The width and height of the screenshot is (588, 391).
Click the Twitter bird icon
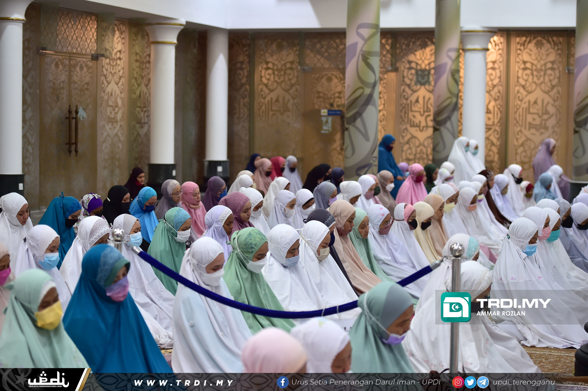470,382
